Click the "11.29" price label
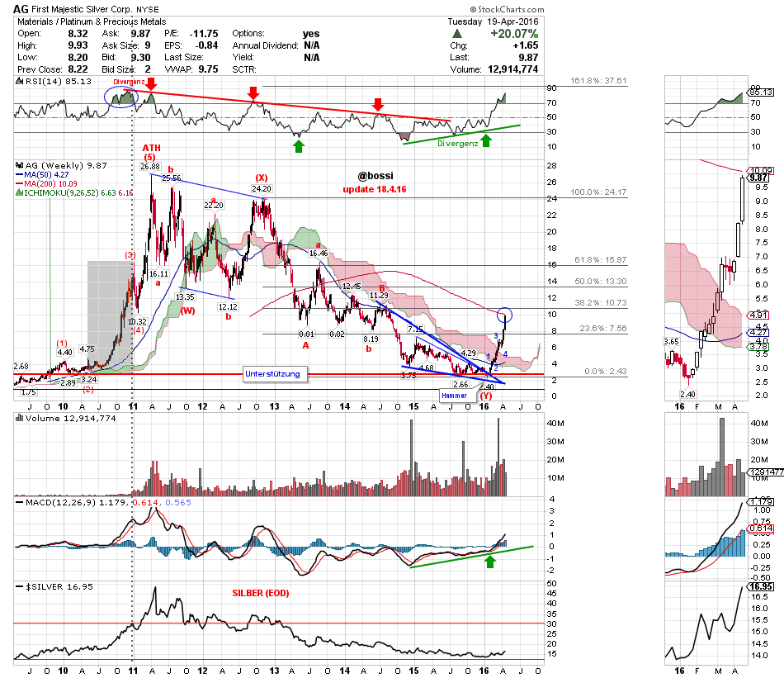Viewport: 784px width, 678px height. coord(379,295)
